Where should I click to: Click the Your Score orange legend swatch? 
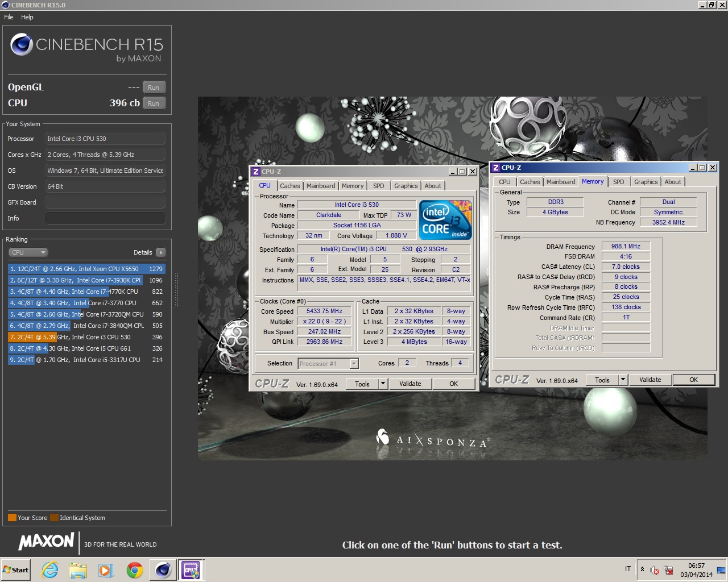(x=12, y=518)
